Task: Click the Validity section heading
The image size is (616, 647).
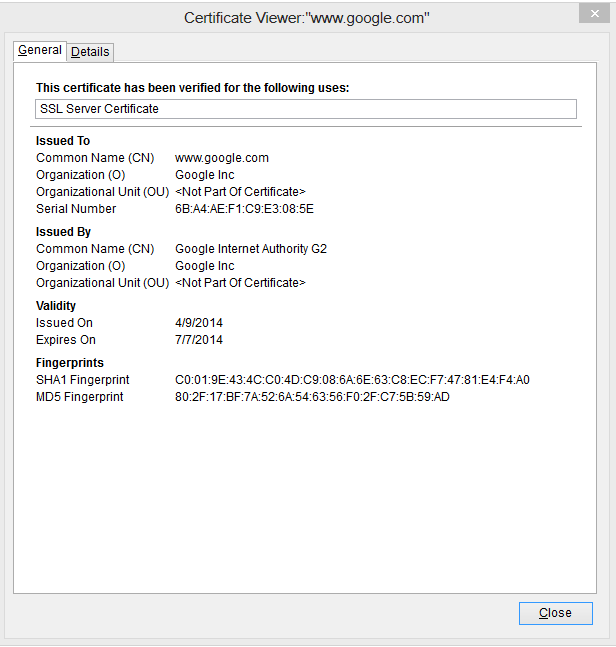Action: click(x=56, y=306)
